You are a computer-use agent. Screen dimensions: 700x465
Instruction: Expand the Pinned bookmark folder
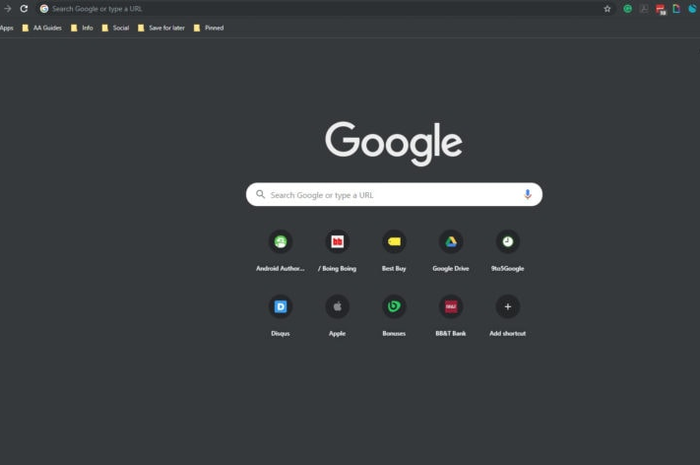point(209,28)
